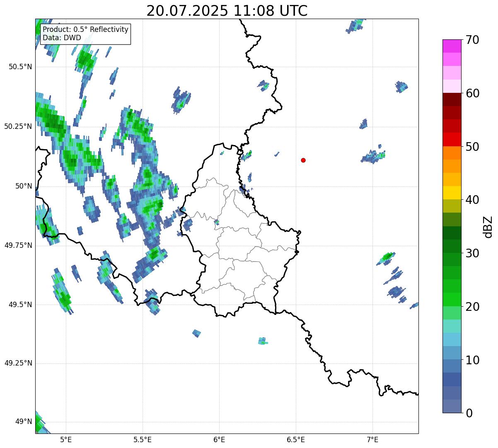Screen dimensions: 498x448
Task: Click the 7°E longitude label
Action: coord(372,439)
